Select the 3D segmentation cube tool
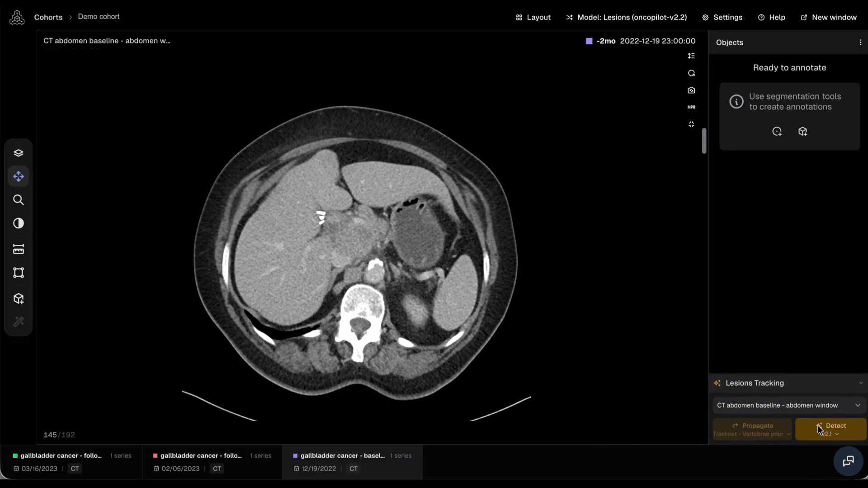 (19, 298)
